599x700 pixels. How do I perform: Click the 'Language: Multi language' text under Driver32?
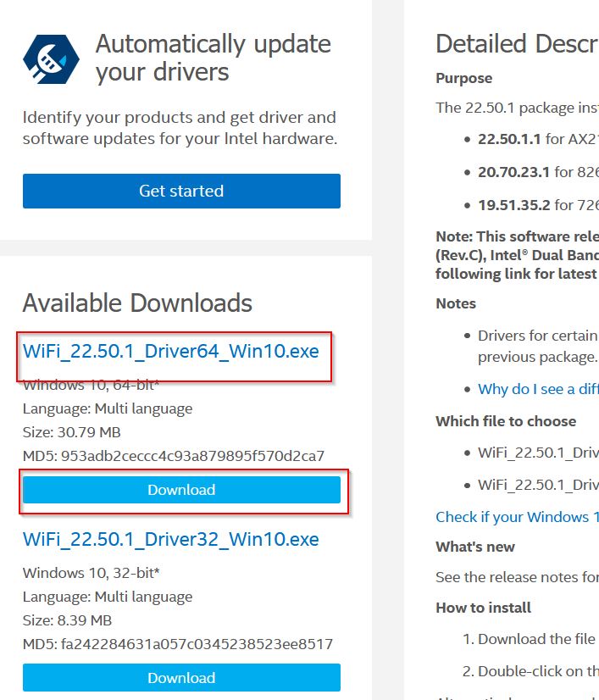pyautogui.click(x=108, y=597)
